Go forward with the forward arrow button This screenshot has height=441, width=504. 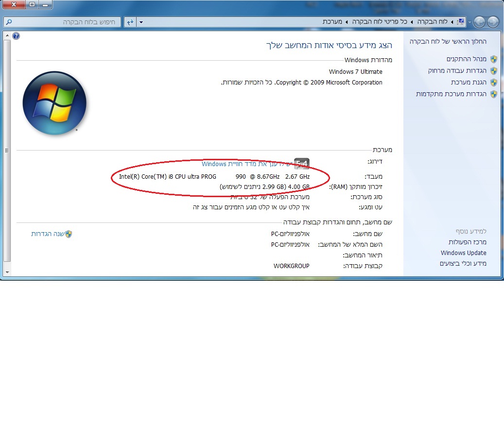(479, 22)
